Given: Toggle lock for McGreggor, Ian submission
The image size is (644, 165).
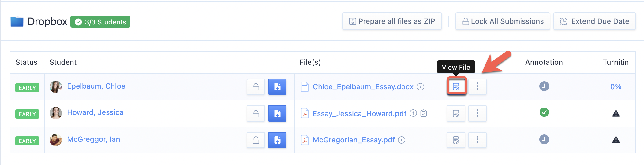Looking at the screenshot, I should (x=256, y=140).
